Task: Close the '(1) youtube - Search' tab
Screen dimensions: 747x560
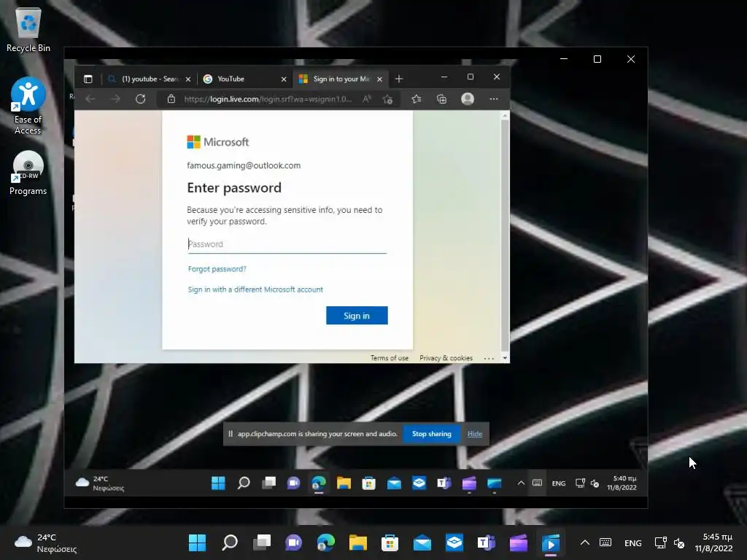Action: 188,79
